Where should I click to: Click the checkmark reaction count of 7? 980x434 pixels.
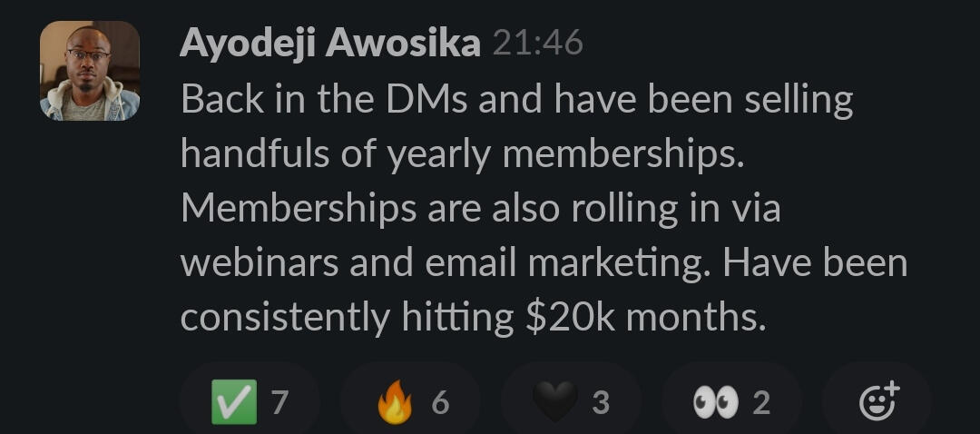coord(279,401)
